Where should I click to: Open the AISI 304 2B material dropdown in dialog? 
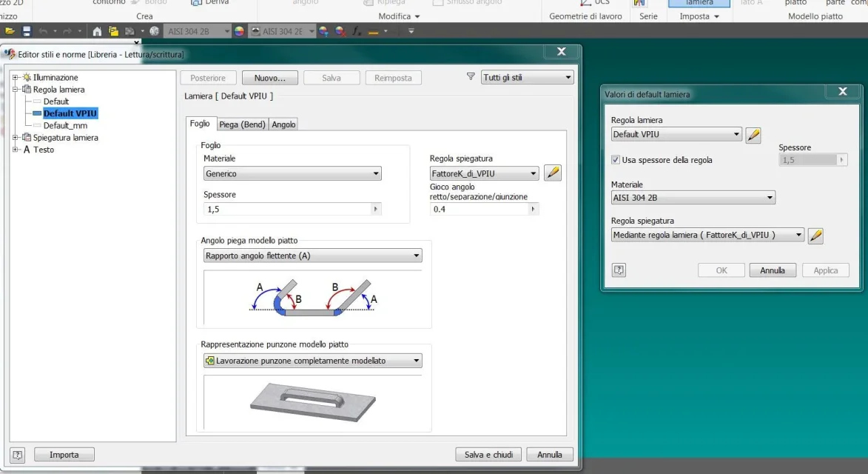pos(693,198)
